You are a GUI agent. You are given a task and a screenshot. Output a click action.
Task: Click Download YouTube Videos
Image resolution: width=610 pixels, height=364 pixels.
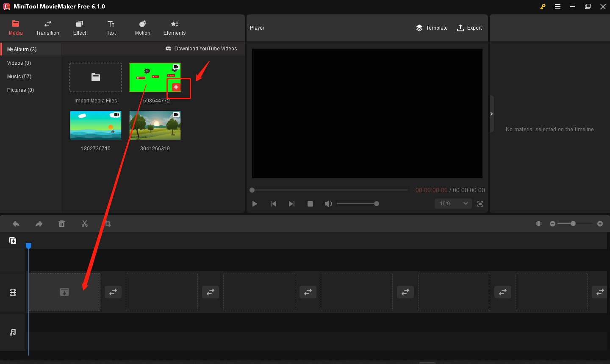[202, 48]
